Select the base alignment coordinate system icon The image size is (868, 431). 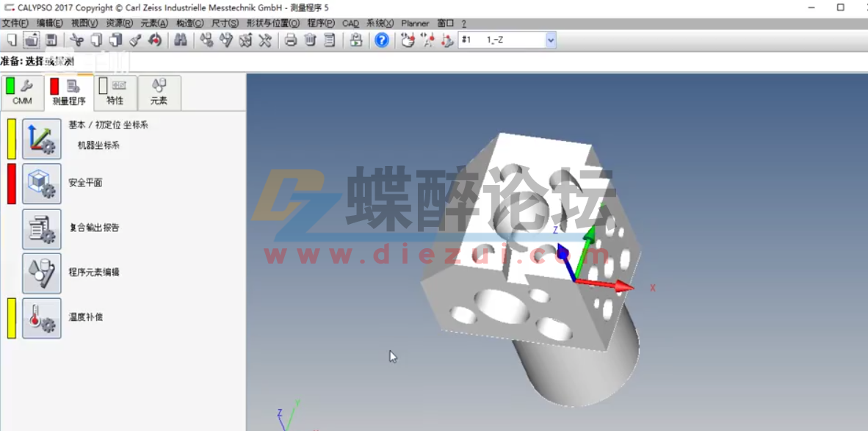(42, 138)
